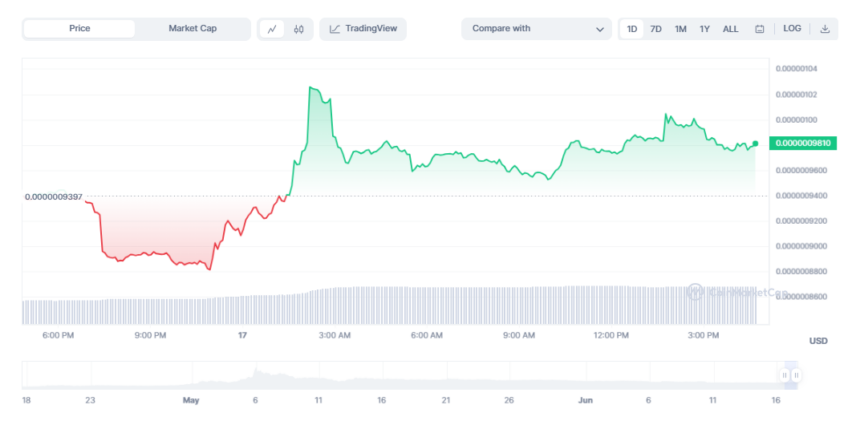Select the 1Y time range

tap(705, 29)
